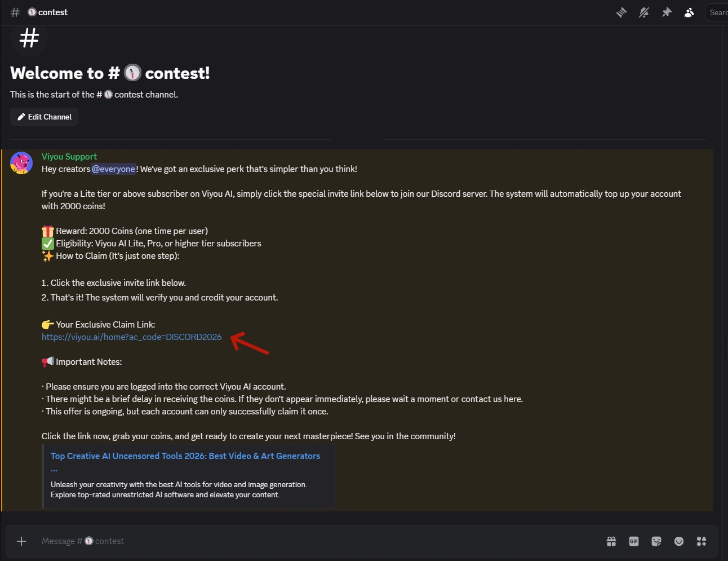Open pinned messages with pin icon
Image resolution: width=728 pixels, height=561 pixels.
click(667, 12)
